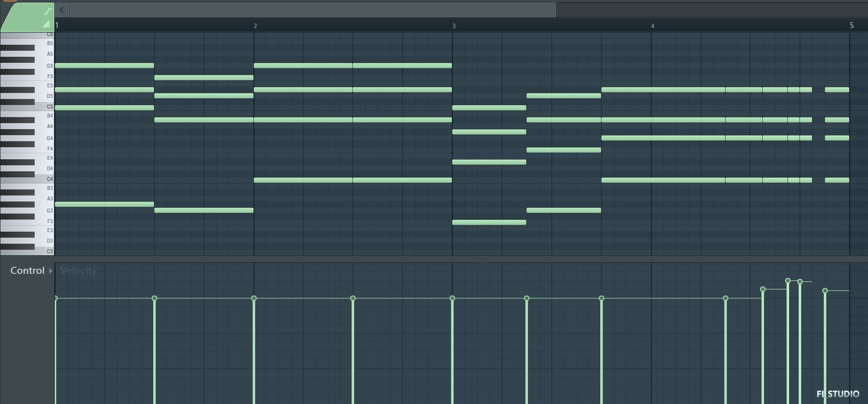The image size is (868, 404).
Task: Select the C5 note starting bar 3
Action: click(x=489, y=108)
